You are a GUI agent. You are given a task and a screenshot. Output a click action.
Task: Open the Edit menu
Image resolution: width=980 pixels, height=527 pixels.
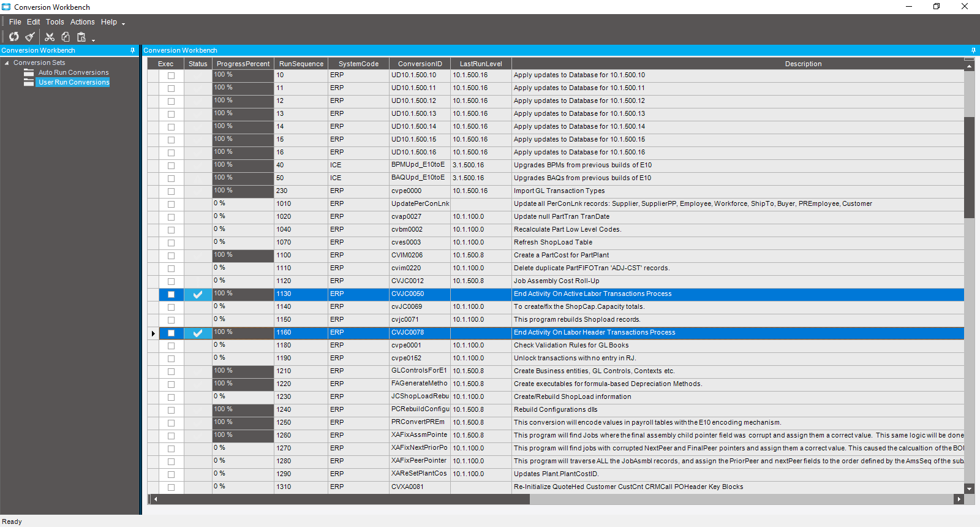[x=33, y=22]
